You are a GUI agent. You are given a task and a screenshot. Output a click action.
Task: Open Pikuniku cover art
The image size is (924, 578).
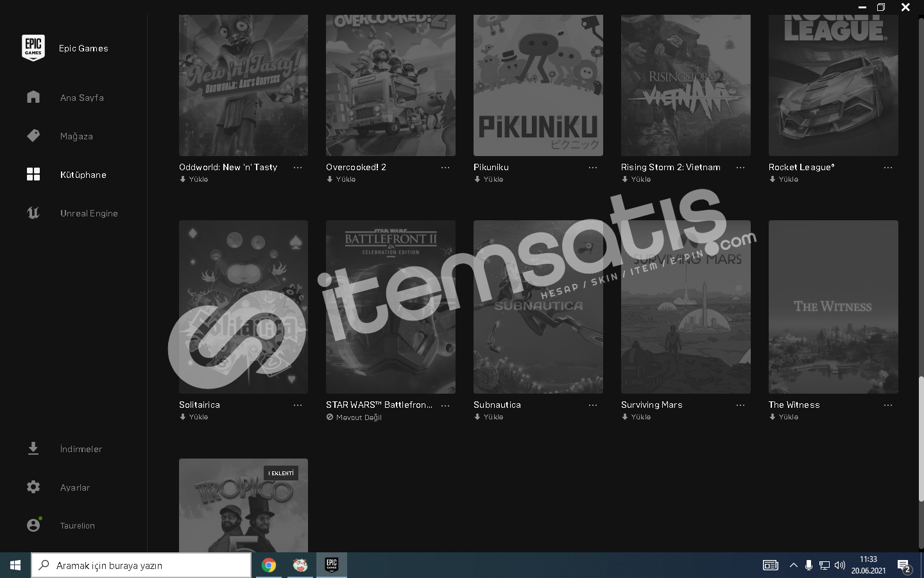pyautogui.click(x=538, y=85)
